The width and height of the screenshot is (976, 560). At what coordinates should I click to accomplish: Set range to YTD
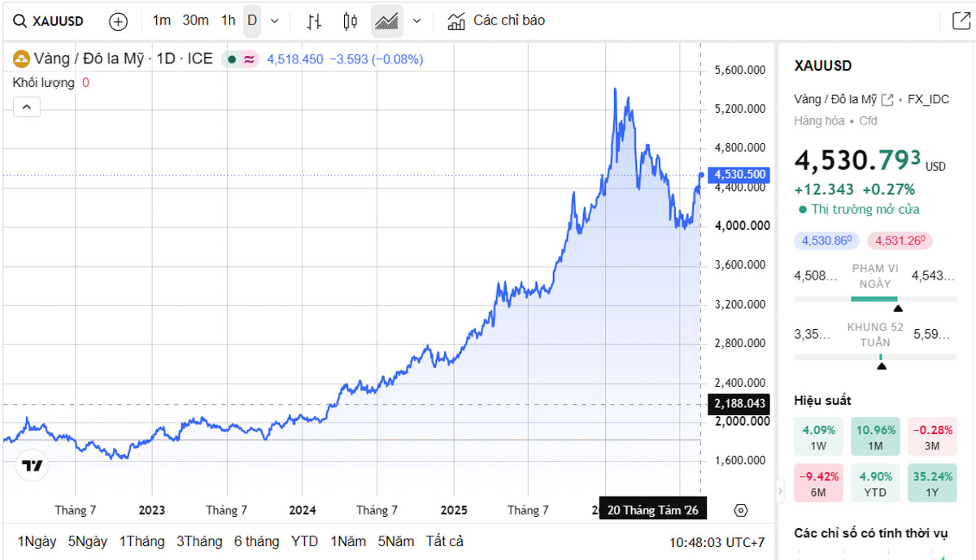[305, 541]
